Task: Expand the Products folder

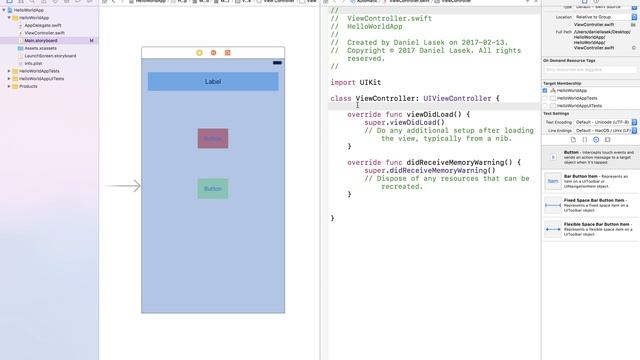Action: [9, 86]
